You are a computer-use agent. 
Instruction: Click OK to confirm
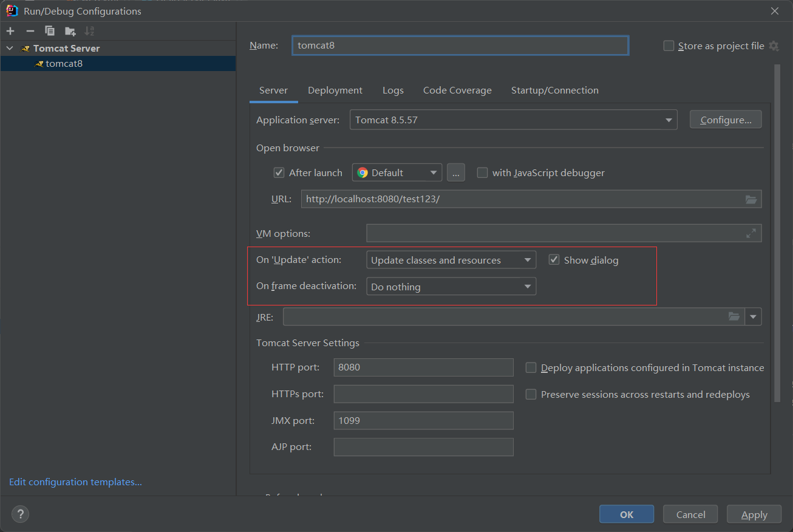pyautogui.click(x=627, y=514)
